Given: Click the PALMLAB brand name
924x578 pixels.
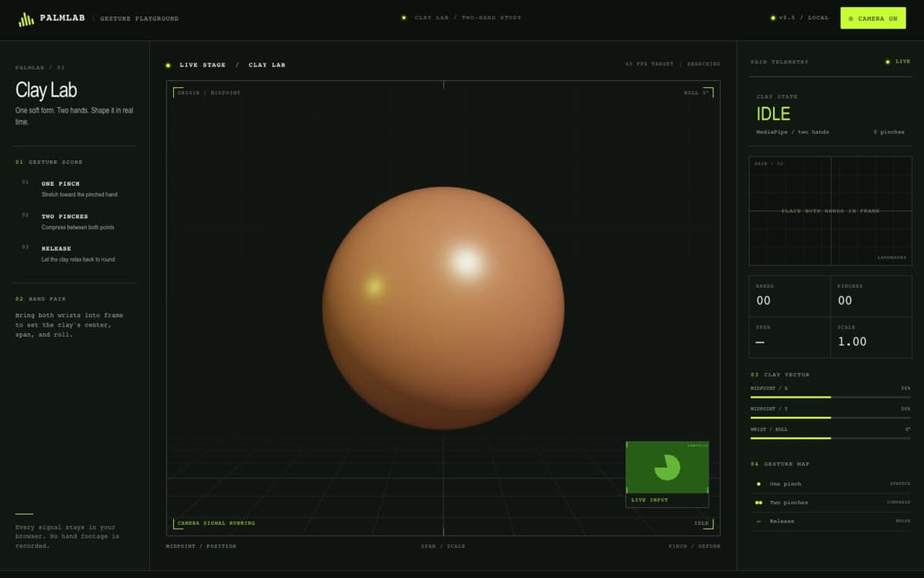Looking at the screenshot, I should click(x=62, y=18).
